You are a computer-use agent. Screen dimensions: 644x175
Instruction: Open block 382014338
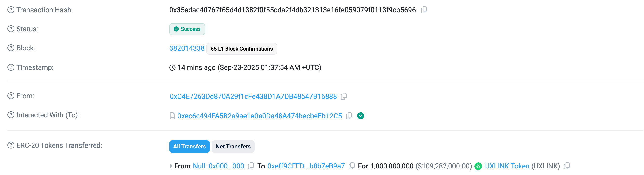coord(187,48)
